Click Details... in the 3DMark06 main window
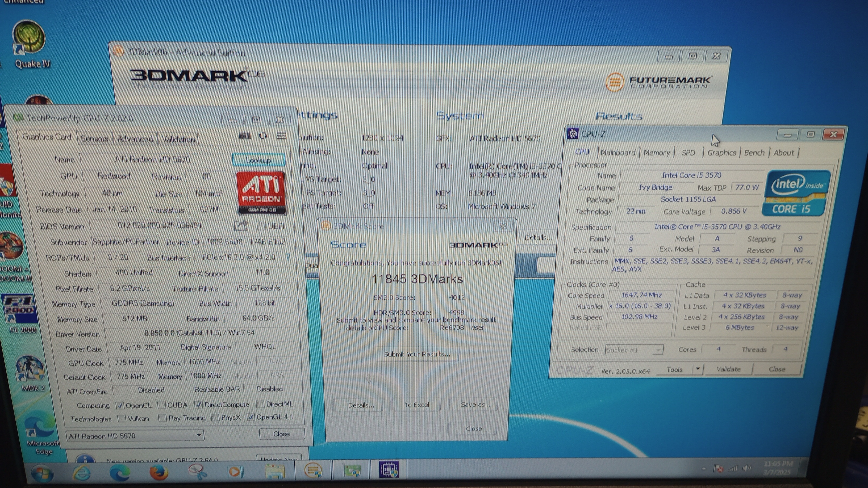Image resolution: width=868 pixels, height=488 pixels. click(x=538, y=237)
